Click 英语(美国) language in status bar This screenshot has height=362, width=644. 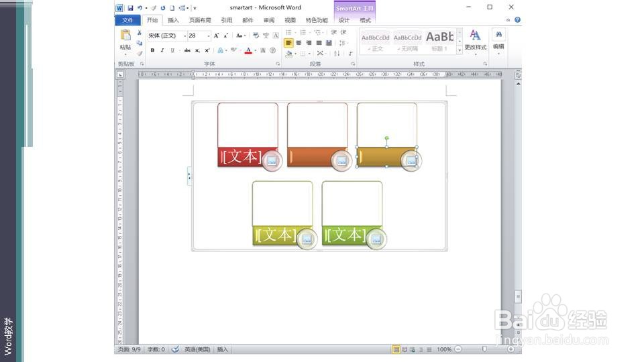click(197, 349)
